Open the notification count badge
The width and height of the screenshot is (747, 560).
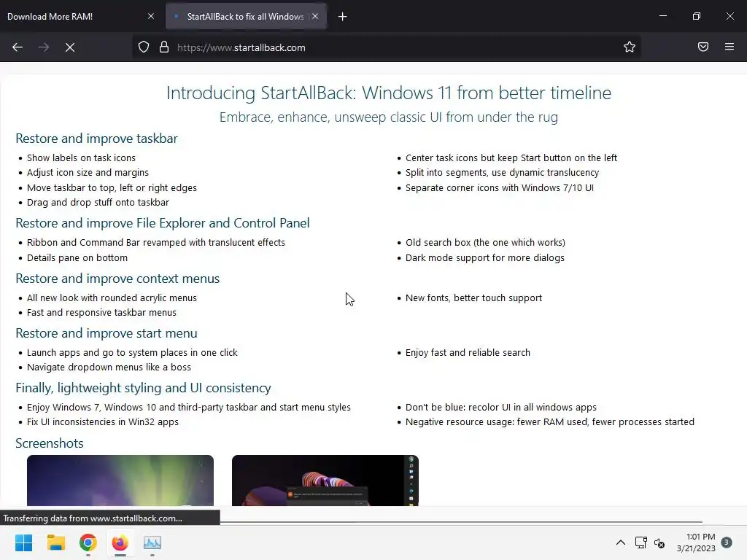(x=726, y=542)
